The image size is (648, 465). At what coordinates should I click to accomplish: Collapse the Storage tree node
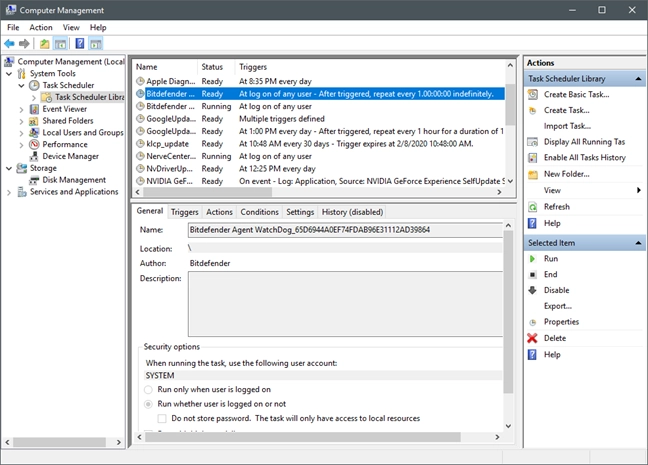(x=9, y=168)
